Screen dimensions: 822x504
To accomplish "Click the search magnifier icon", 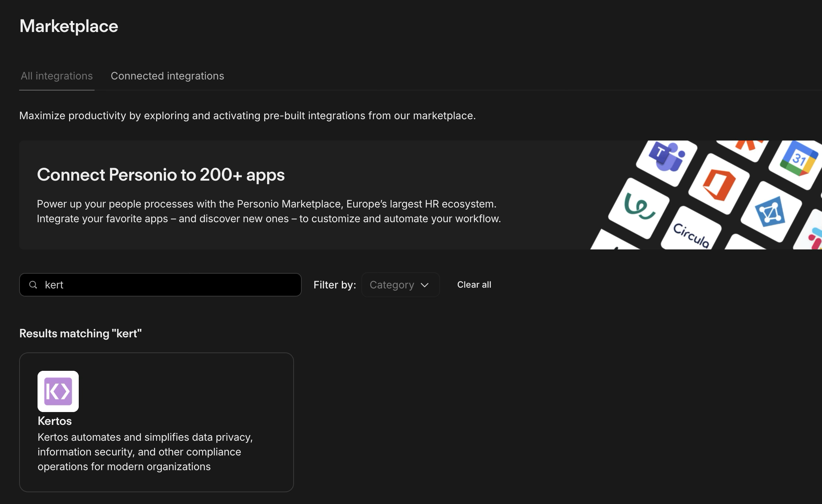I will point(33,285).
